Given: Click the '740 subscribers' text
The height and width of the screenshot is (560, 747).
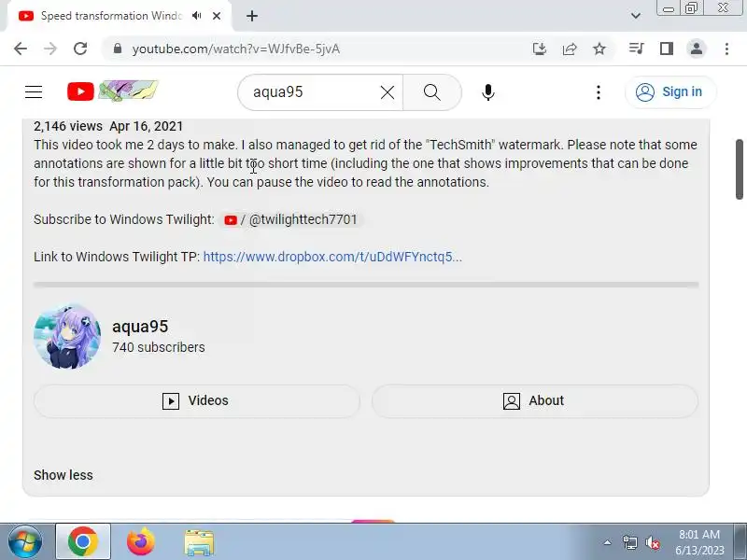Looking at the screenshot, I should coord(158,347).
